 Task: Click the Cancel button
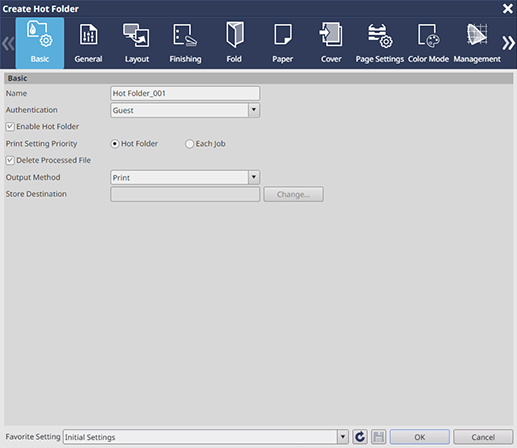pyautogui.click(x=483, y=437)
